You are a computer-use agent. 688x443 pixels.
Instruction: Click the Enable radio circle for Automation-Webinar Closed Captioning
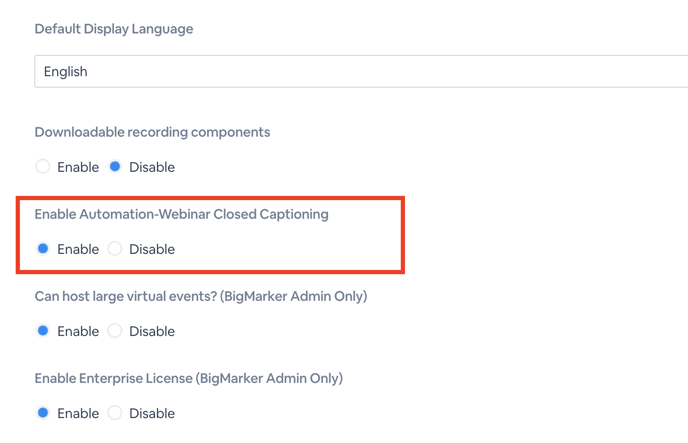tap(43, 249)
